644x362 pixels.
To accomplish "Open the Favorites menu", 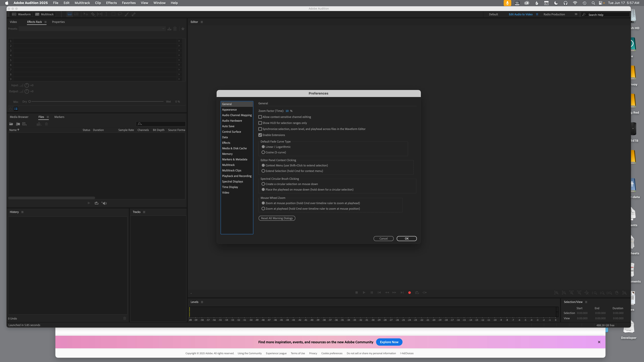I will (x=129, y=3).
